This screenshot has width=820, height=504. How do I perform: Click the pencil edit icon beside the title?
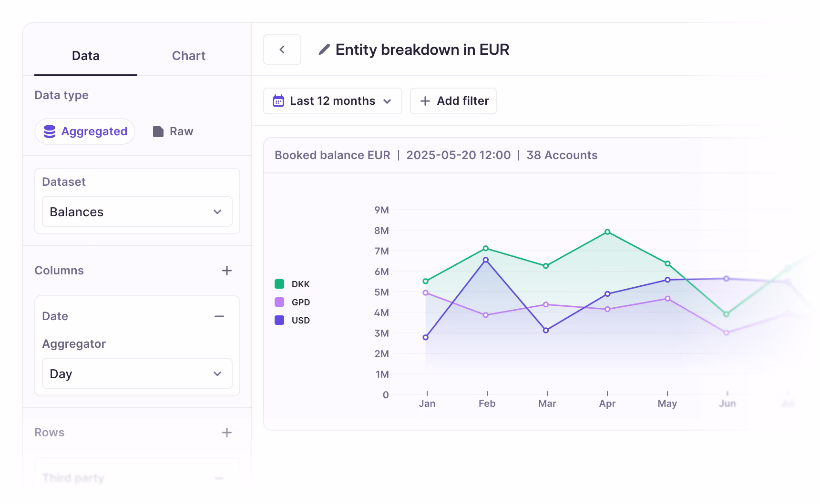pos(324,50)
